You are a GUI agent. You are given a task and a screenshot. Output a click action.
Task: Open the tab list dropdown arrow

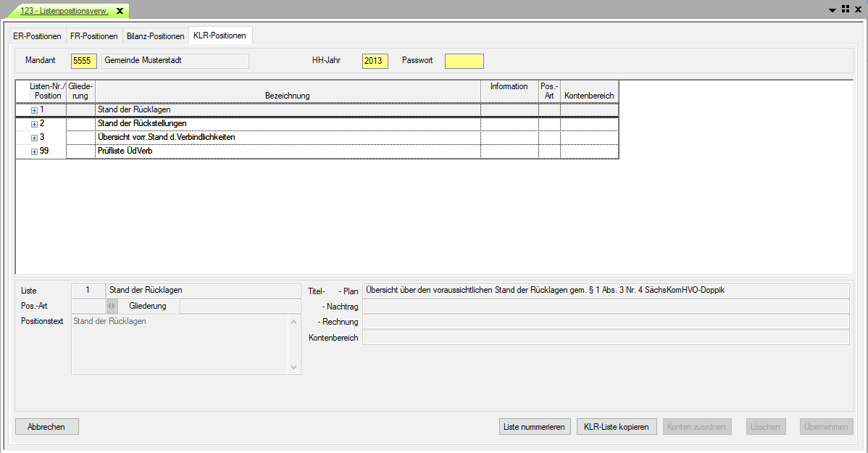(x=832, y=10)
